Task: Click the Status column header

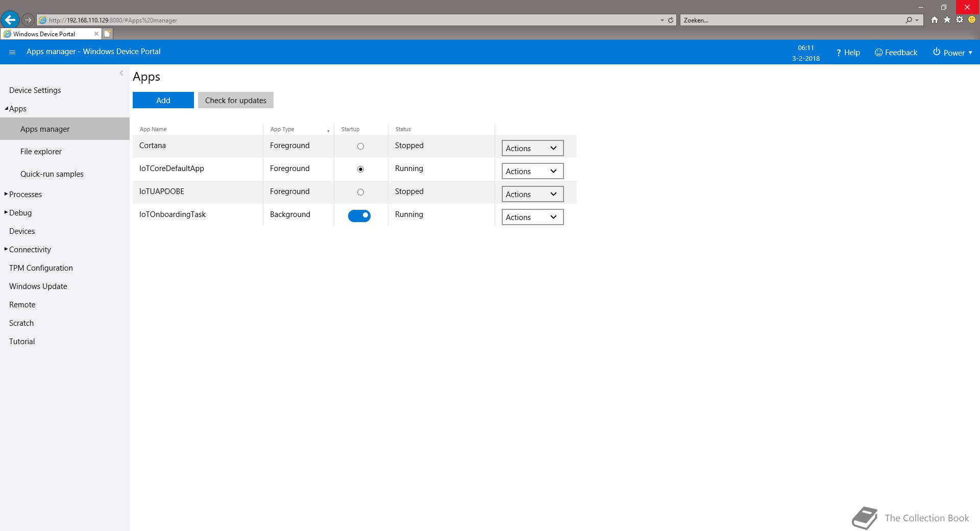Action: pyautogui.click(x=403, y=129)
